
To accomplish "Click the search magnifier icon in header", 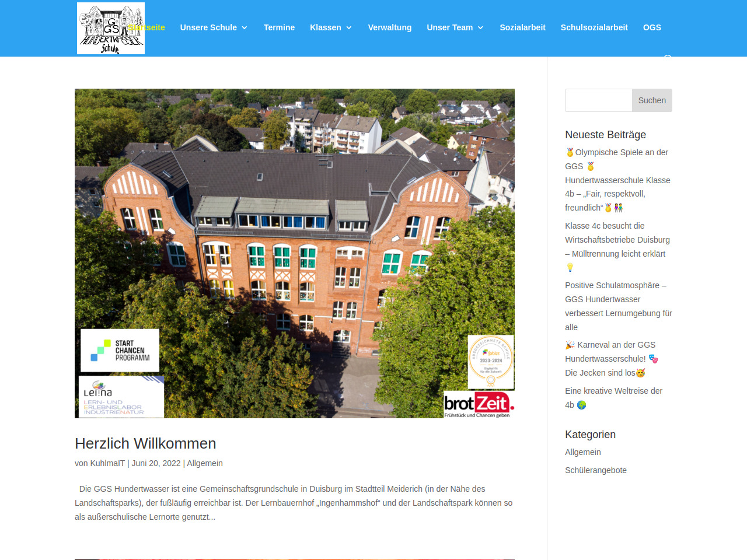I will [x=667, y=57].
